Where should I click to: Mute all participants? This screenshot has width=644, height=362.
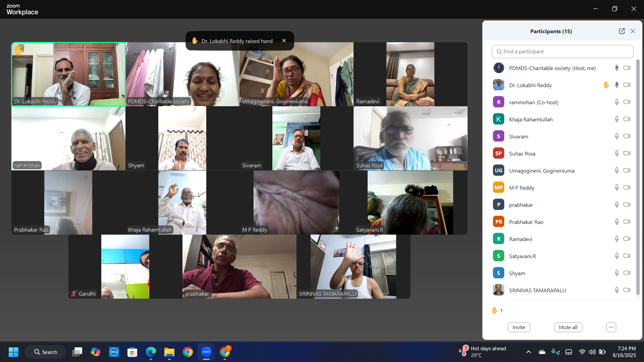(x=568, y=327)
